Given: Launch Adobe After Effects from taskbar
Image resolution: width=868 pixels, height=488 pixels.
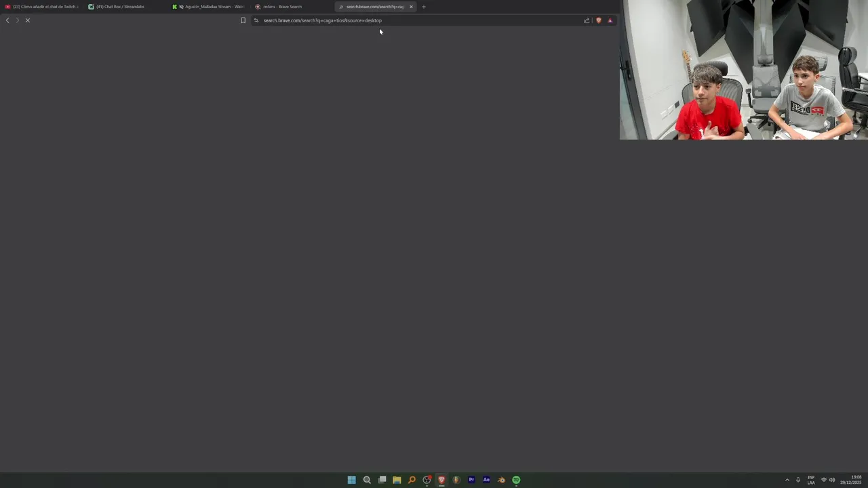Looking at the screenshot, I should click(x=486, y=480).
